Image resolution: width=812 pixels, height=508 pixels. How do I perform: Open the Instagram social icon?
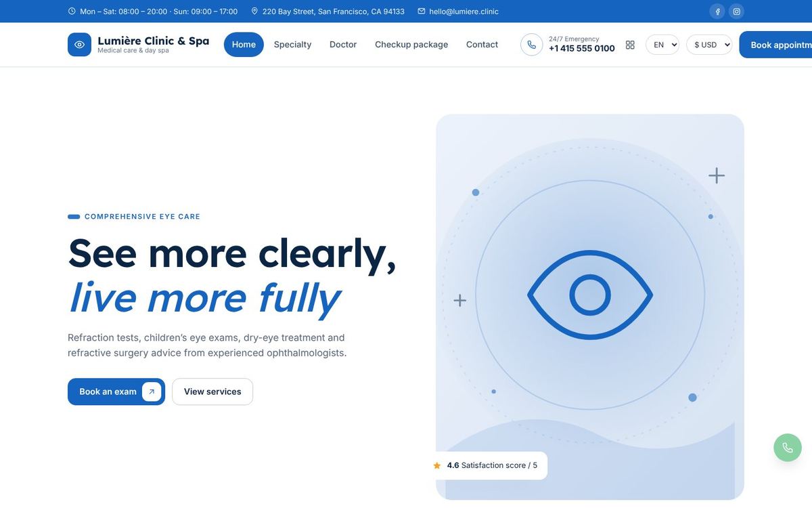737,12
